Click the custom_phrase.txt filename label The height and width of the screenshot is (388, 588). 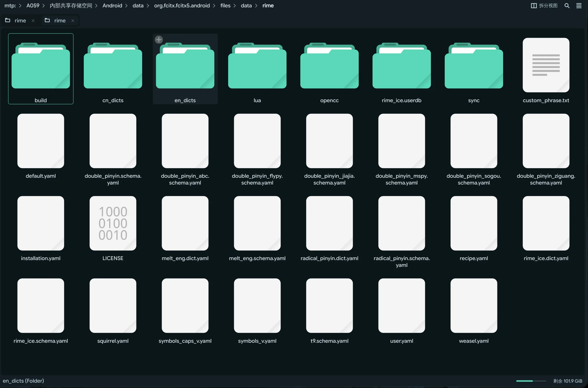(546, 100)
